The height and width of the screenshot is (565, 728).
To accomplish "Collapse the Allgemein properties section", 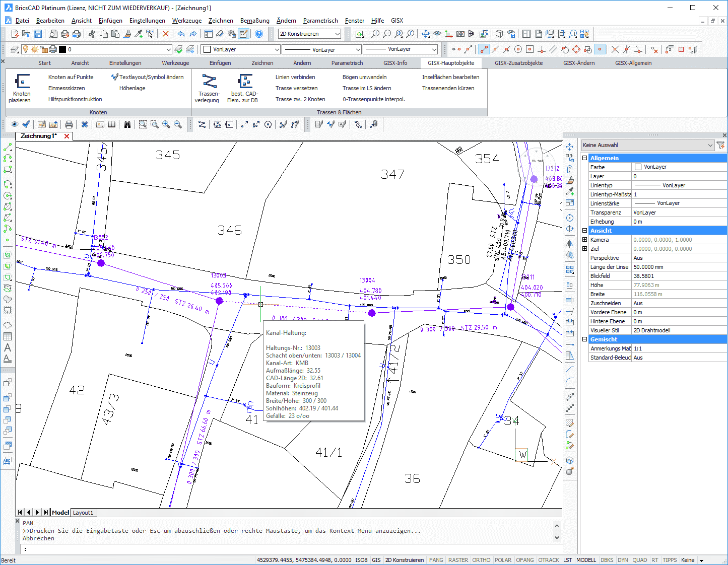I will [x=584, y=158].
